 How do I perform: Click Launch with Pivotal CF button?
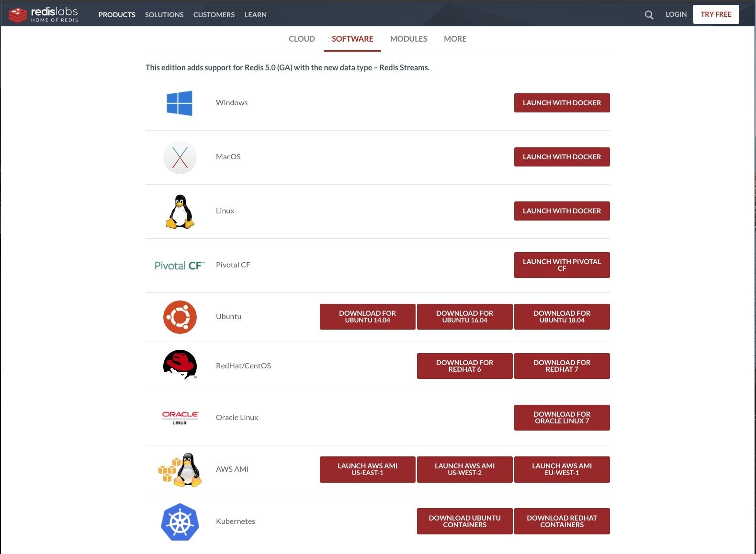coord(562,265)
